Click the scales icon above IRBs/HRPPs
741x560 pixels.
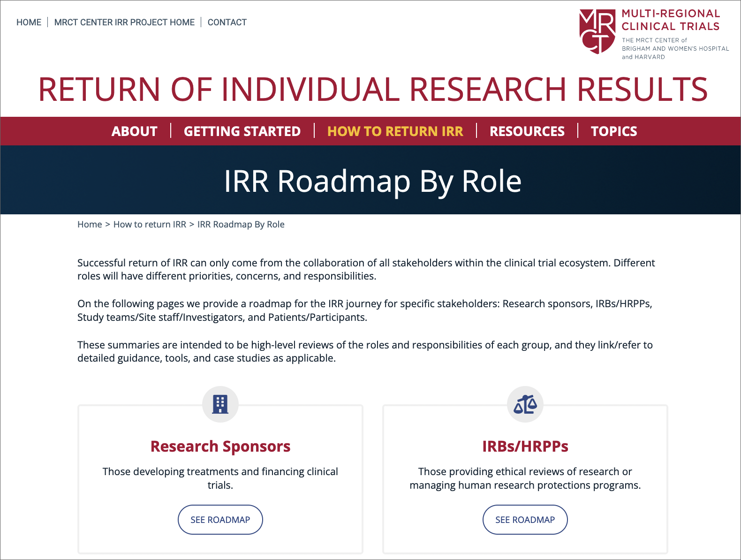tap(525, 404)
